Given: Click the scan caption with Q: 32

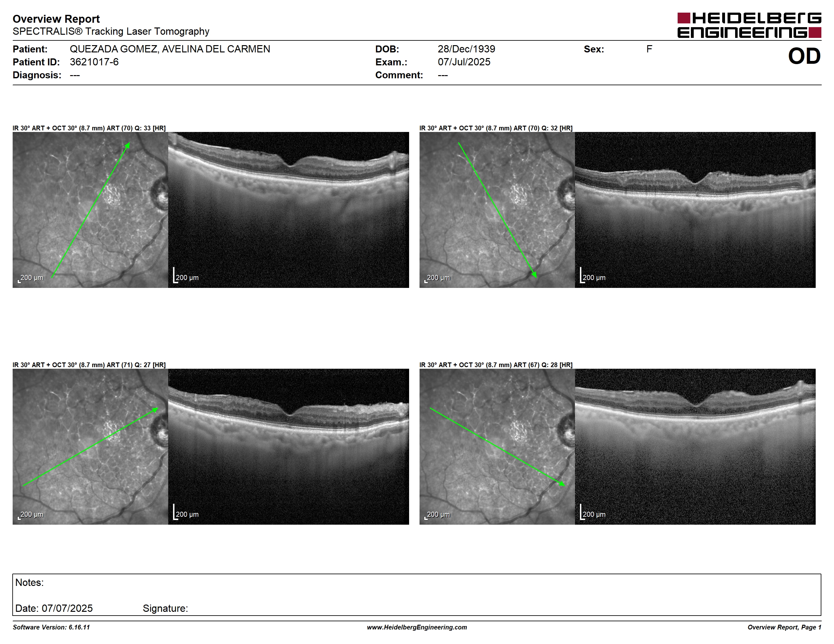Looking at the screenshot, I should pyautogui.click(x=496, y=128).
